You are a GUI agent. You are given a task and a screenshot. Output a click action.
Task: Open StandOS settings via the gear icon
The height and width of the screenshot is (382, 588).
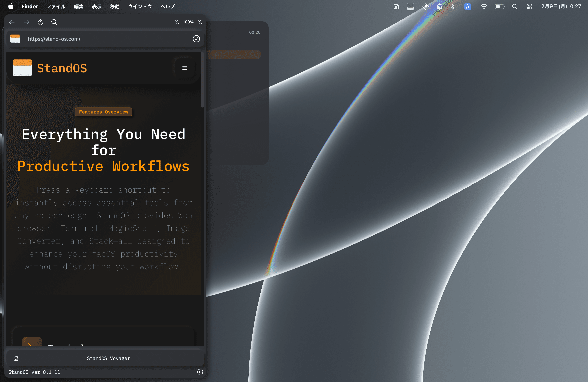coord(200,372)
